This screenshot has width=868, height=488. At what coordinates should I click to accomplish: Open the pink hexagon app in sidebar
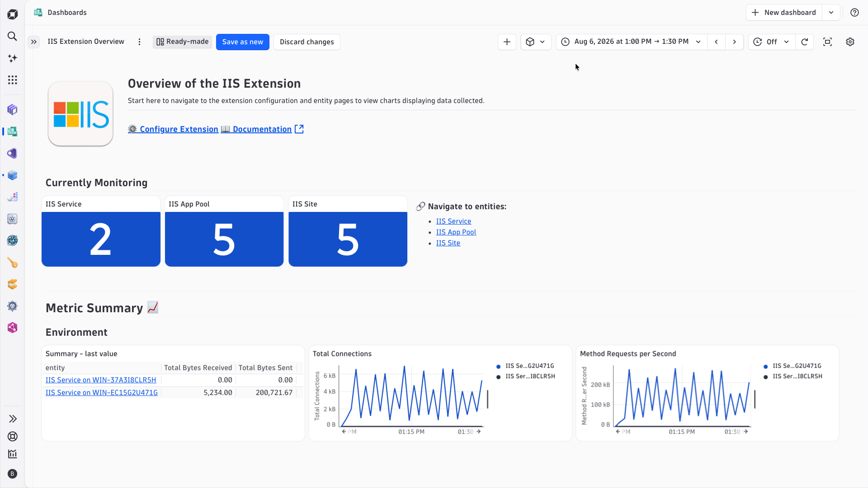12,328
